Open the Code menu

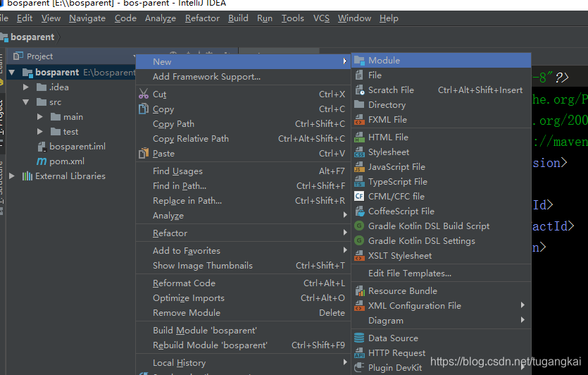coord(125,18)
